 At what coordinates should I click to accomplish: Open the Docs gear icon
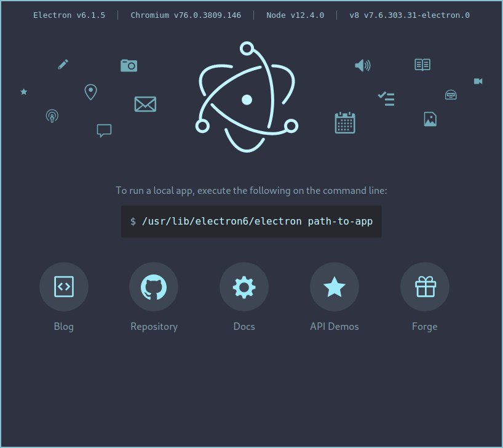pos(244,287)
